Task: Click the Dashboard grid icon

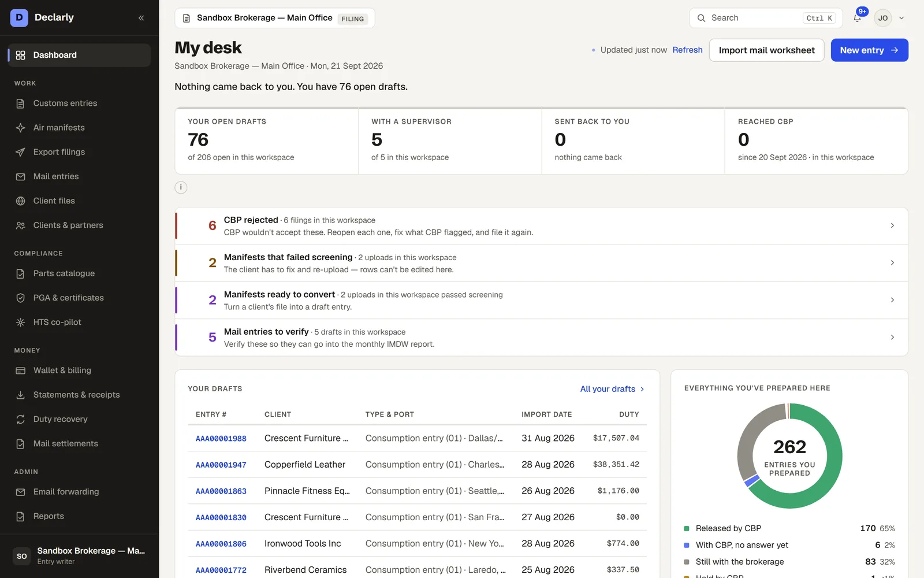Action: pos(20,55)
